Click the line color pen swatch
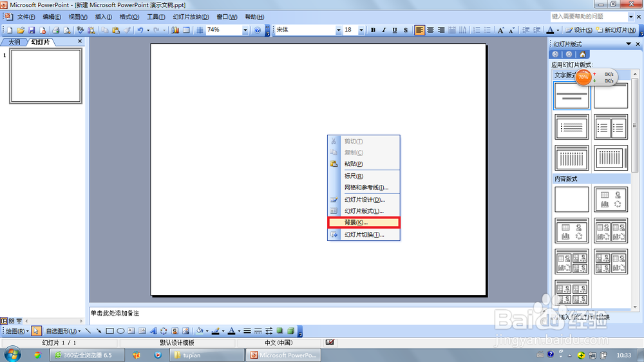 (x=216, y=331)
